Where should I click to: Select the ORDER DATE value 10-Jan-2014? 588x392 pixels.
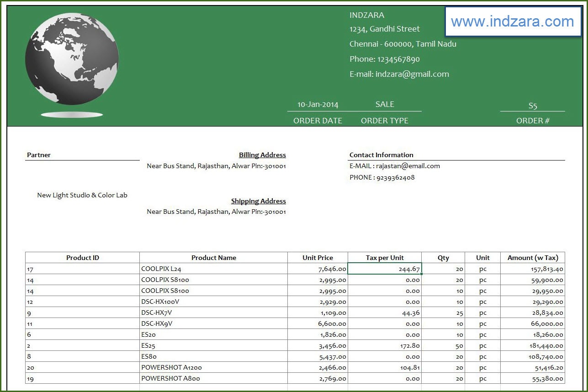pyautogui.click(x=318, y=104)
